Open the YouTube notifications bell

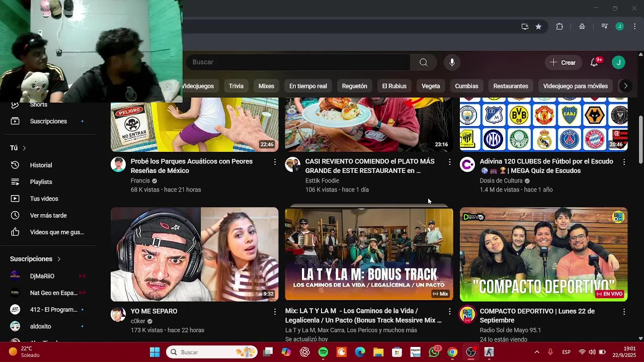pos(594,62)
